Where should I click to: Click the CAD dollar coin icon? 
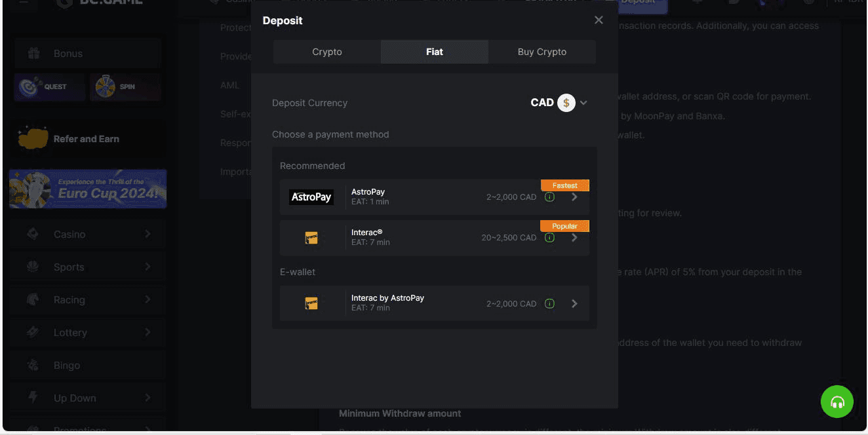pos(566,103)
